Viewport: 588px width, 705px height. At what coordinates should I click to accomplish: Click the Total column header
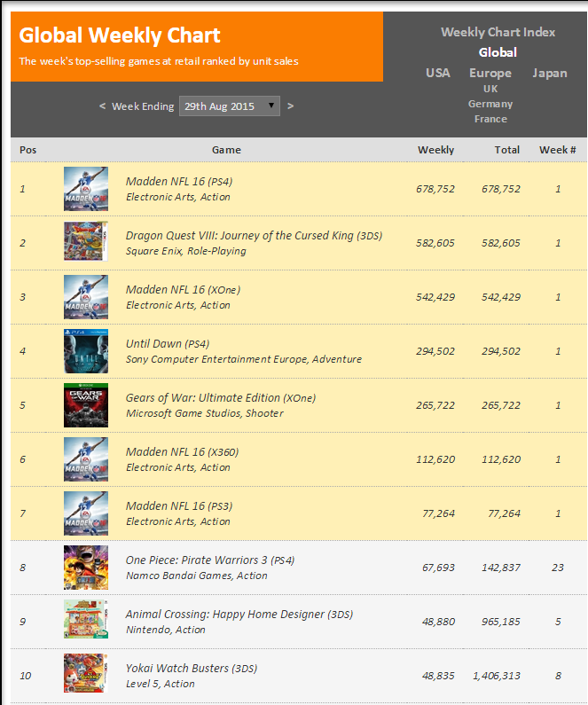[x=507, y=150]
